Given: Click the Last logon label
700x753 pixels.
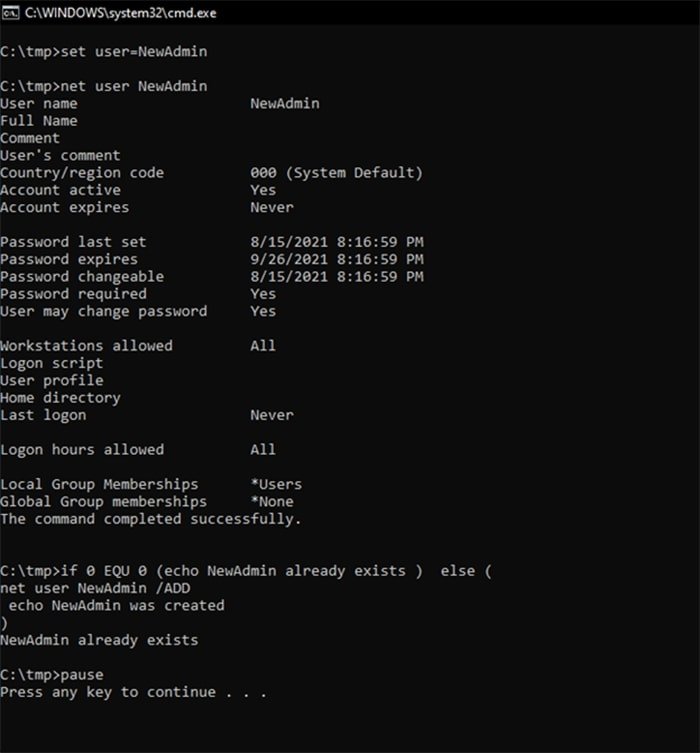Looking at the screenshot, I should (43, 415).
